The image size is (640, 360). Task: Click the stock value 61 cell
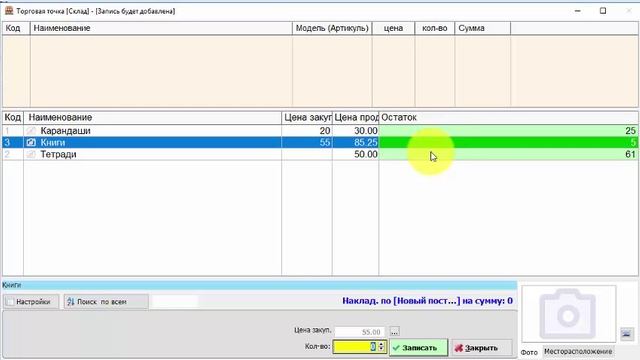point(508,154)
